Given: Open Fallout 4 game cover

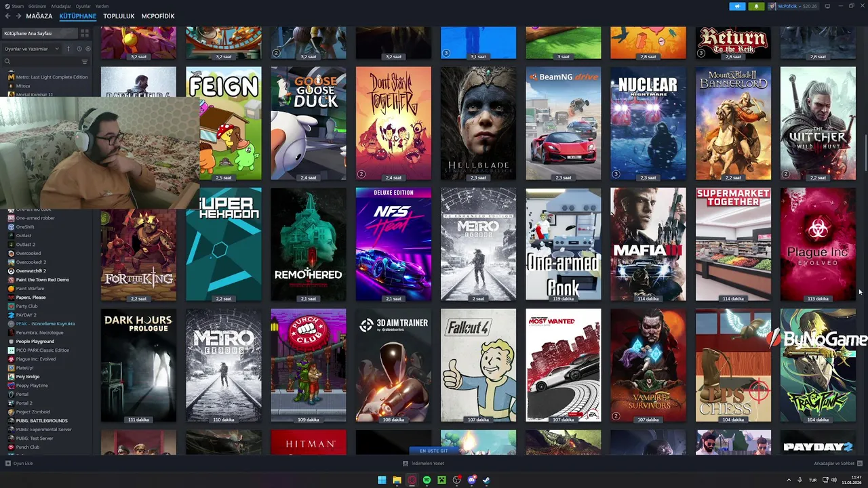Looking at the screenshot, I should [x=478, y=366].
